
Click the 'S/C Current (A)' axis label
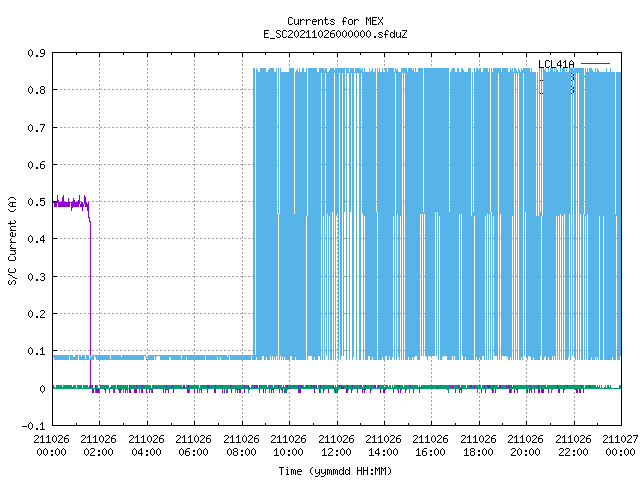point(12,240)
